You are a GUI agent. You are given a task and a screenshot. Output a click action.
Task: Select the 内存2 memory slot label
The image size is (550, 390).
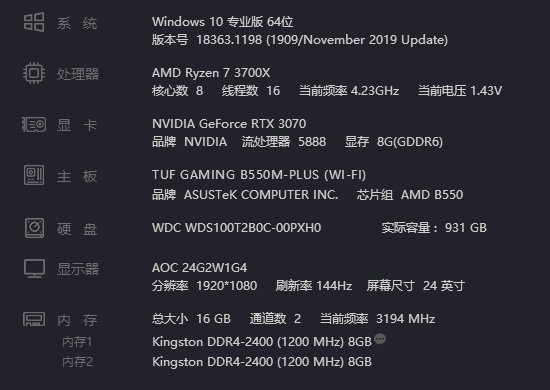77,362
